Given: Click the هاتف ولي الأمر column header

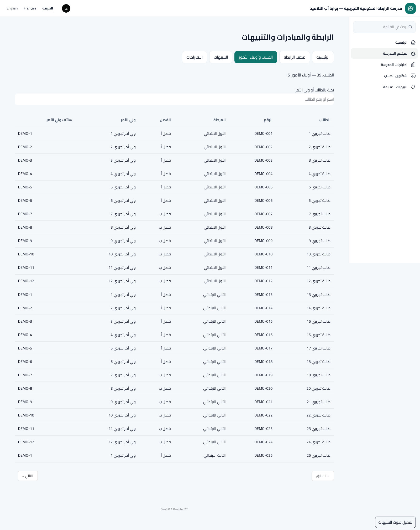Looking at the screenshot, I should point(59,120).
